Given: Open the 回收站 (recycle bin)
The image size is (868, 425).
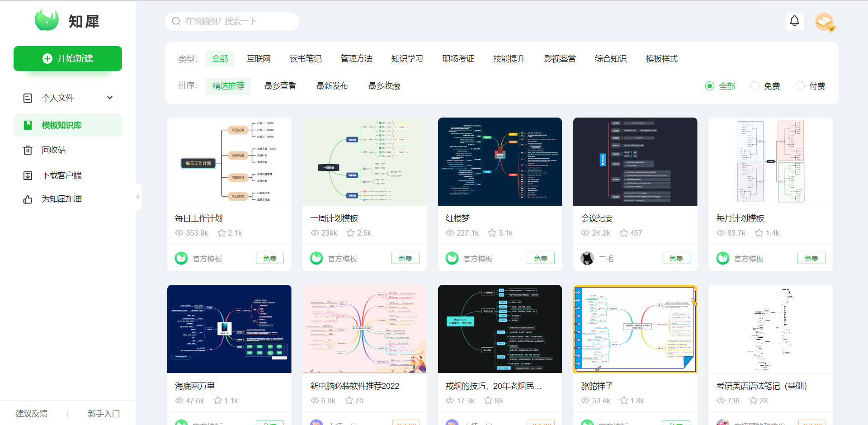Looking at the screenshot, I should (x=54, y=150).
